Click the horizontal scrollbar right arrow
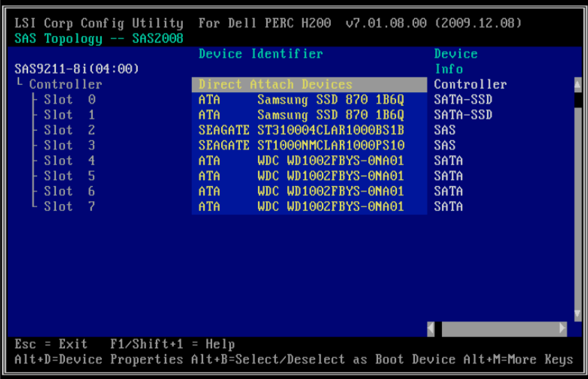This screenshot has width=588, height=379. coord(563,329)
